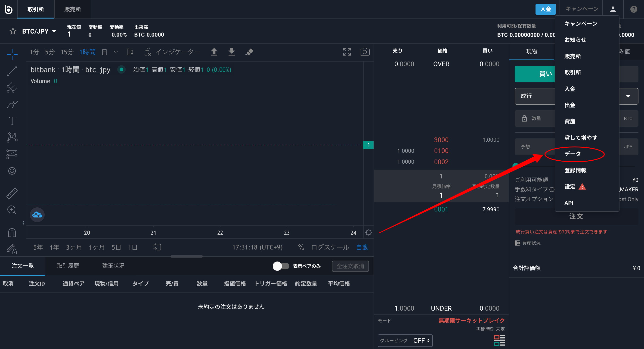Select 設定 menu entry

(x=570, y=187)
